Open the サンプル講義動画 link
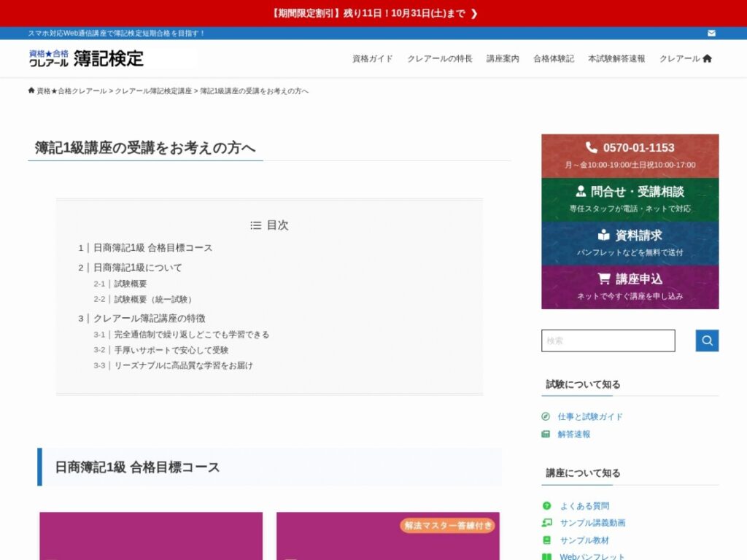Viewport: 747px width, 560px height. (x=592, y=523)
